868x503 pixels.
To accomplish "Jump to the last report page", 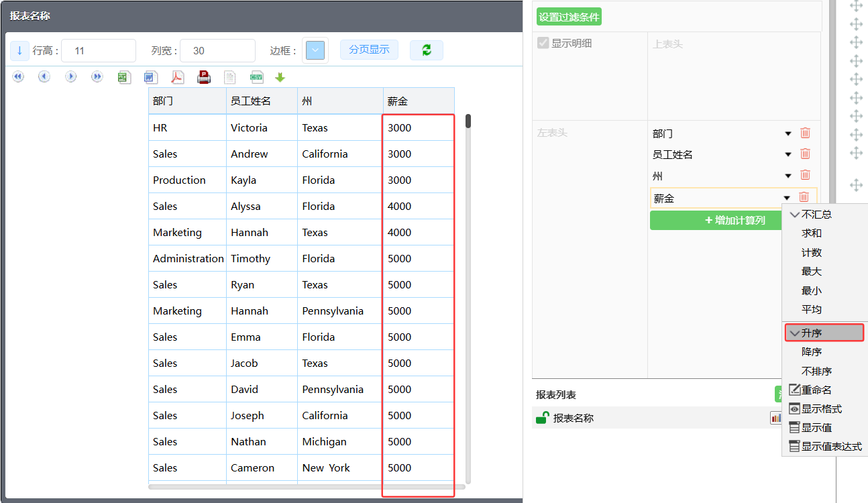I will [97, 77].
